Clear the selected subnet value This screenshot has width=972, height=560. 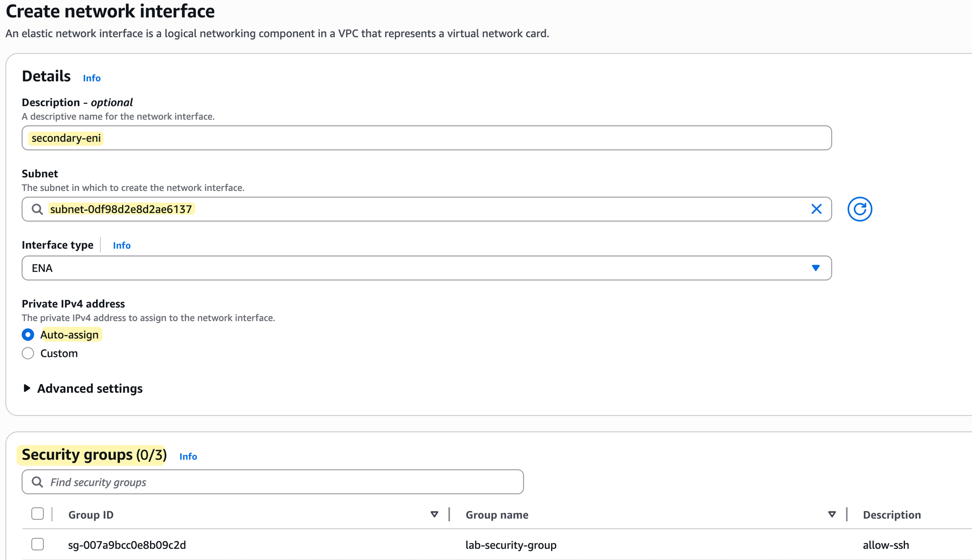coord(816,209)
